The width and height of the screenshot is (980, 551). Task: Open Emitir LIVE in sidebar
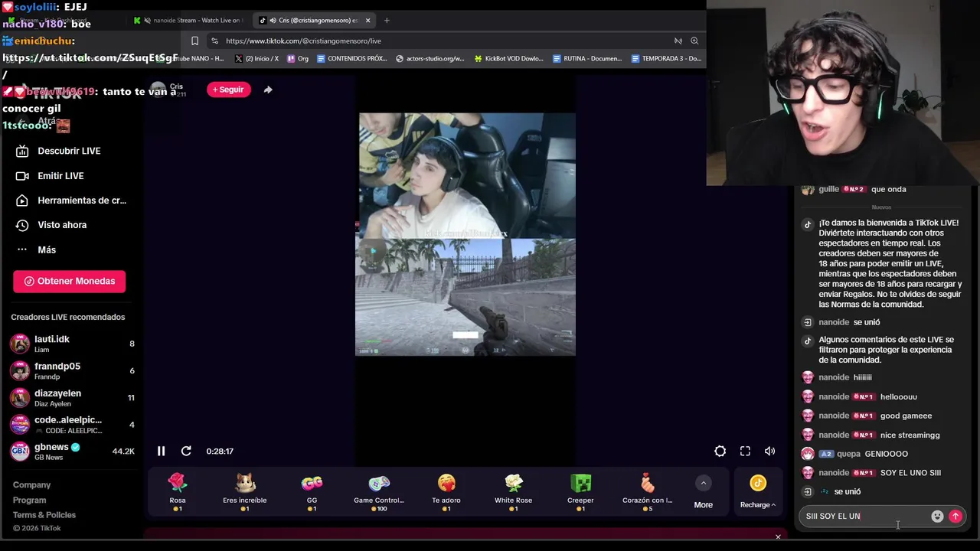(60, 176)
